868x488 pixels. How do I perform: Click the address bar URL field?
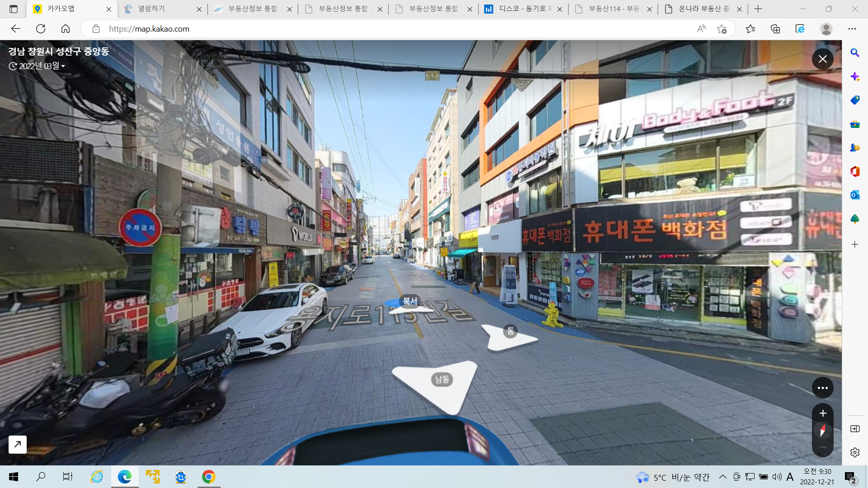pyautogui.click(x=362, y=29)
